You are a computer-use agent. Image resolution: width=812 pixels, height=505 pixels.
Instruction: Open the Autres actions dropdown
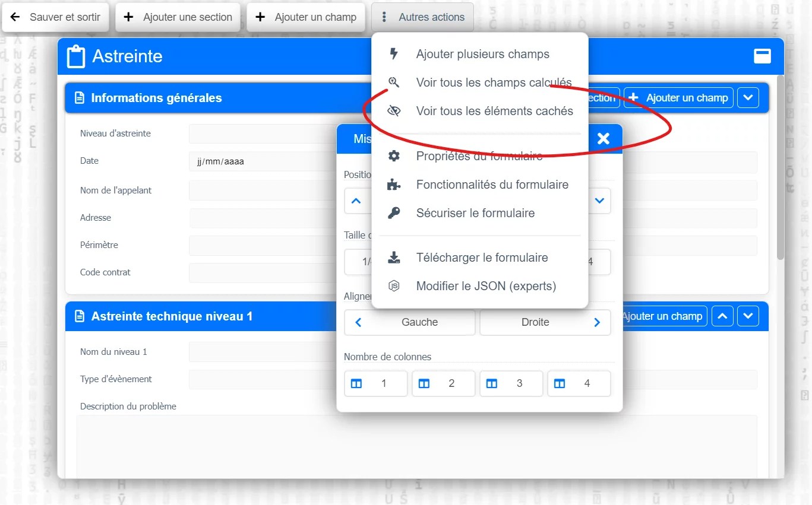tap(422, 17)
